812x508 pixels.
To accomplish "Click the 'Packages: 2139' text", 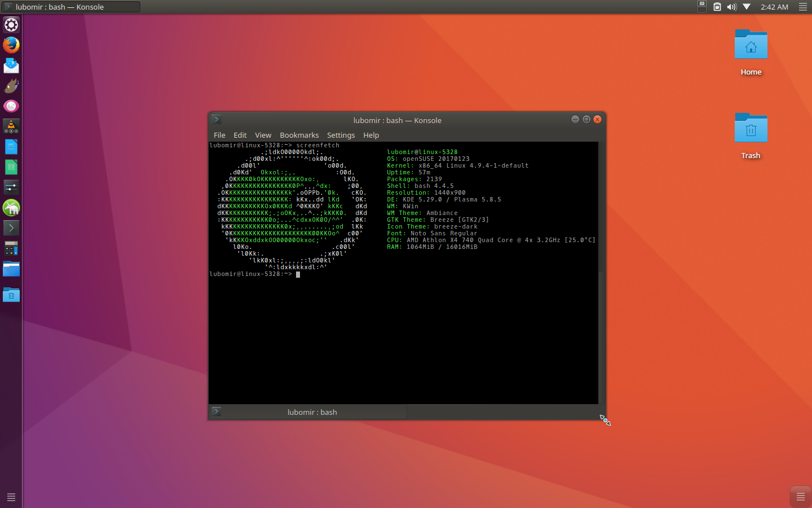I will [414, 179].
